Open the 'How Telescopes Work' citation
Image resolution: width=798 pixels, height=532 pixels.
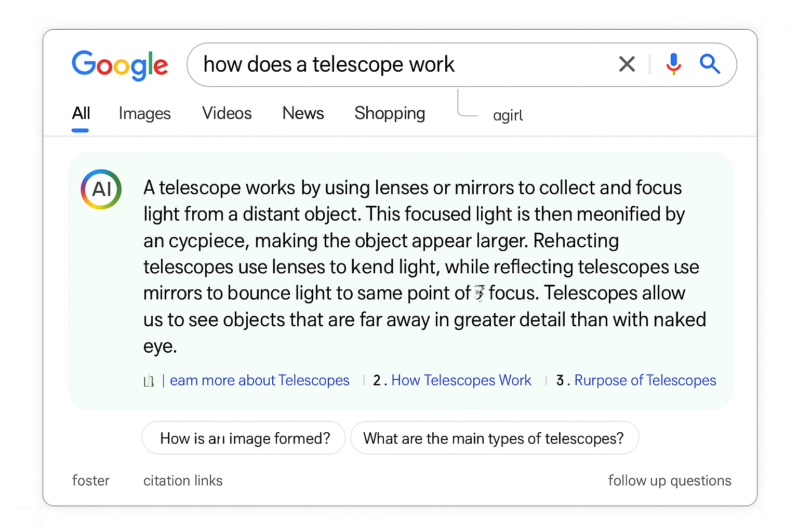(x=461, y=380)
